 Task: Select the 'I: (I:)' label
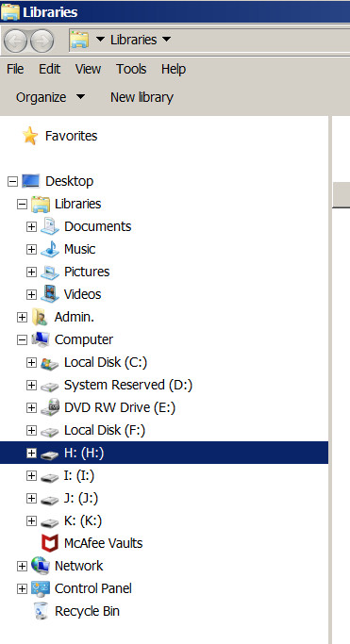(x=79, y=475)
